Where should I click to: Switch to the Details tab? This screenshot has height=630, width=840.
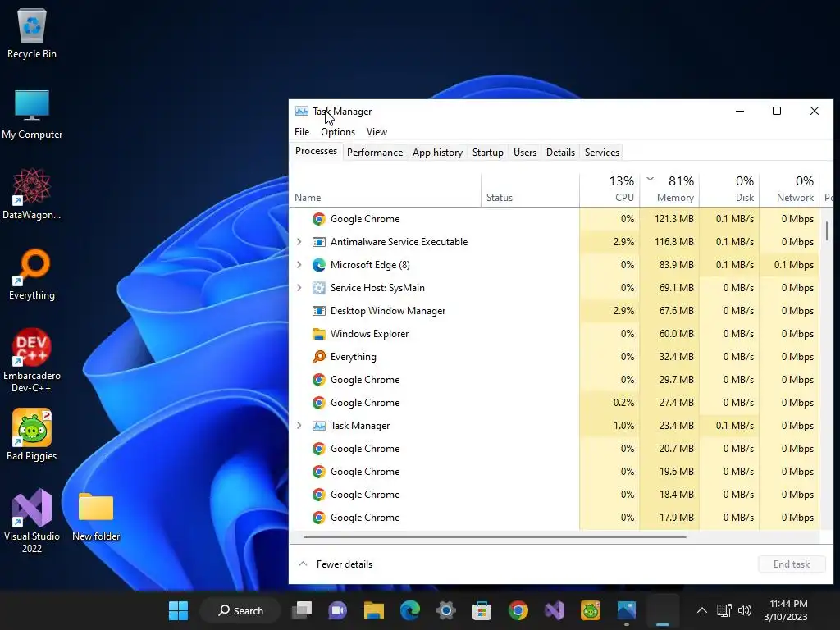click(x=560, y=153)
